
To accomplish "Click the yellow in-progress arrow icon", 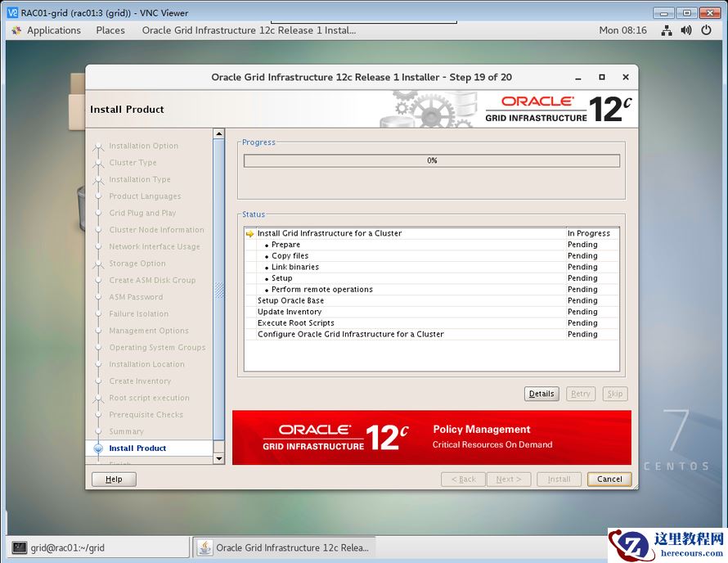I will pos(249,234).
